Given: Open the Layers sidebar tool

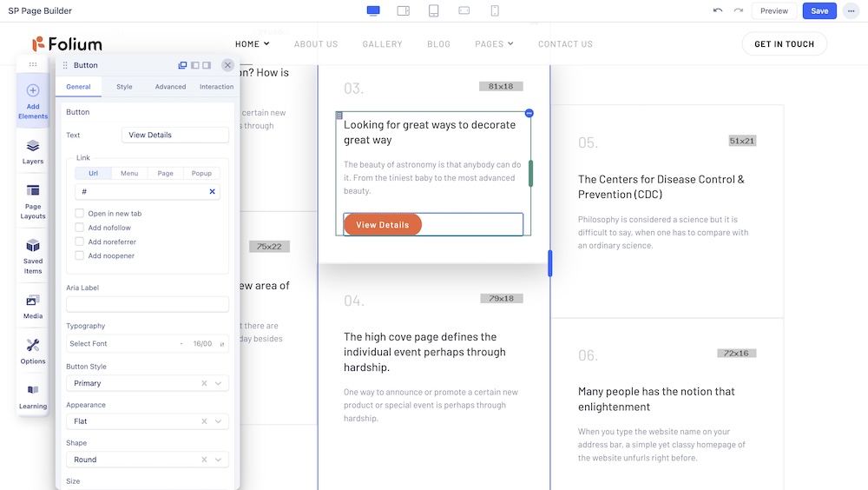Looking at the screenshot, I should click(33, 151).
